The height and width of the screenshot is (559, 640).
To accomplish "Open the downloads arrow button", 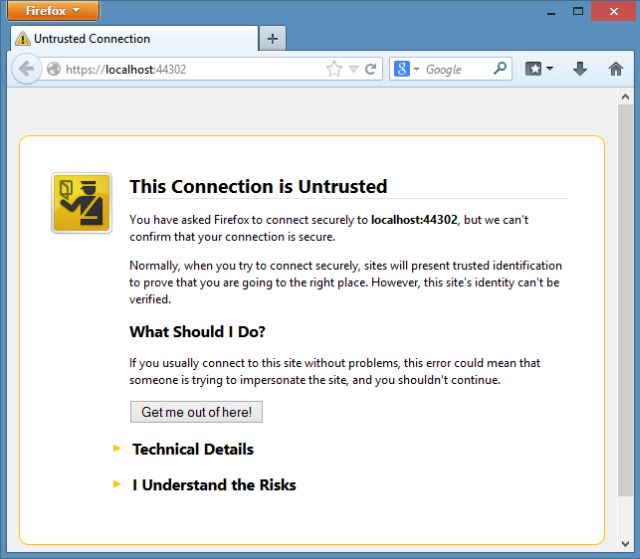I will click(580, 69).
